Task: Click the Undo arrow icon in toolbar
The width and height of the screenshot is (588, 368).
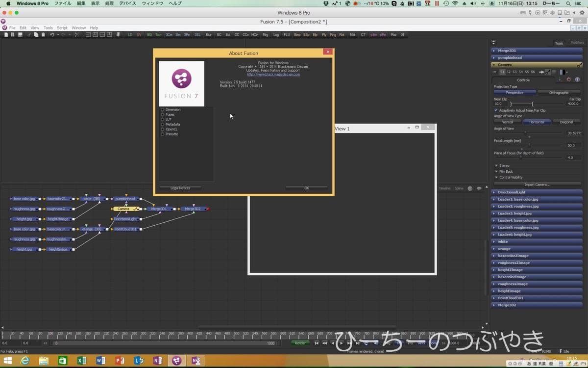Action: (52, 35)
